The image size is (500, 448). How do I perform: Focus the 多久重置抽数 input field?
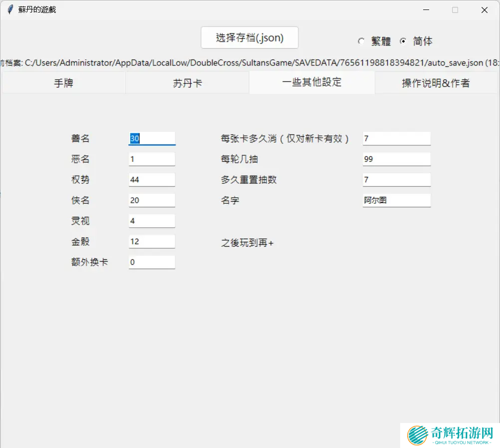coord(396,180)
